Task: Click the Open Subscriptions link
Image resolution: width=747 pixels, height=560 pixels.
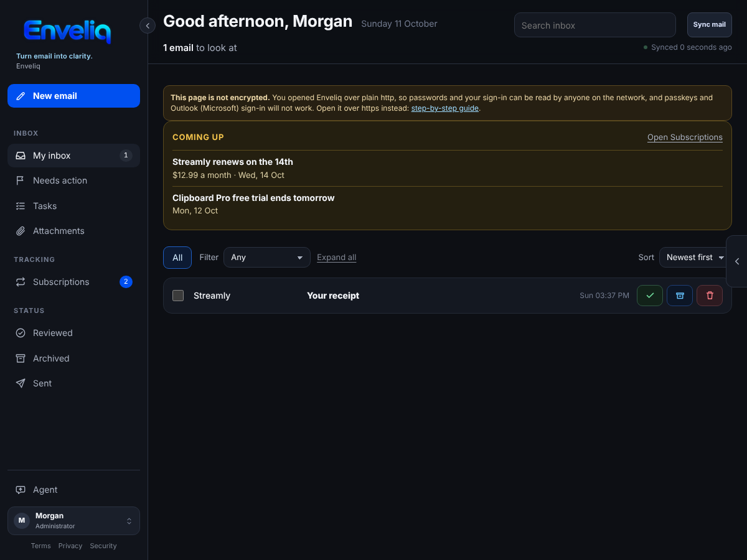Action: pos(685,138)
